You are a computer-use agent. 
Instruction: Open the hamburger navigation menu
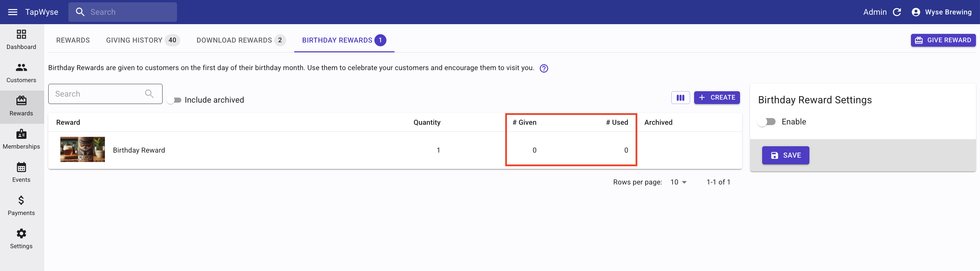click(x=12, y=12)
